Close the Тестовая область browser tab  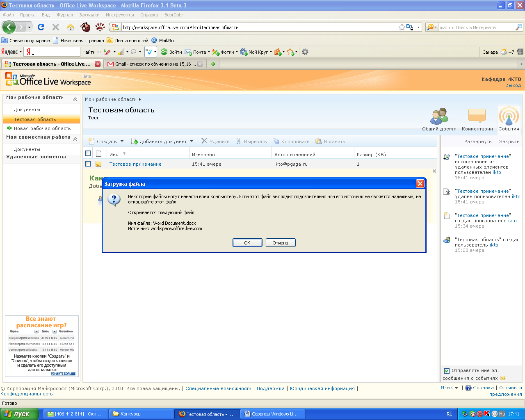coord(98,64)
